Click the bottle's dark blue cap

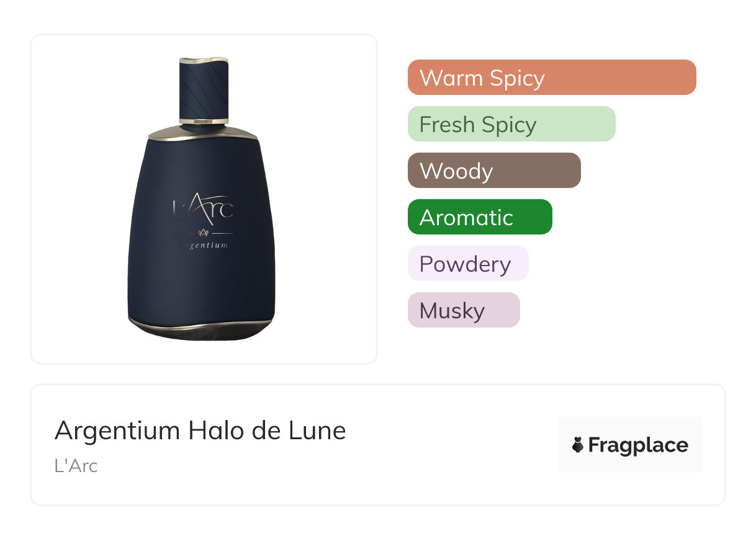pyautogui.click(x=204, y=90)
